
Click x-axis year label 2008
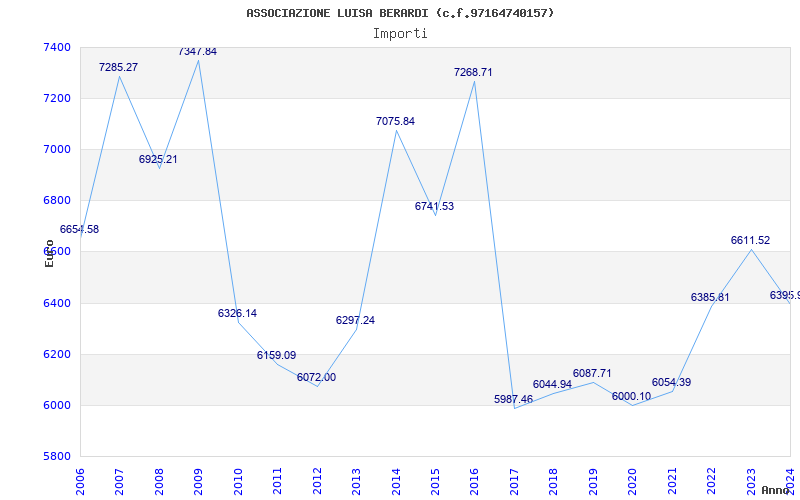[x=159, y=482]
